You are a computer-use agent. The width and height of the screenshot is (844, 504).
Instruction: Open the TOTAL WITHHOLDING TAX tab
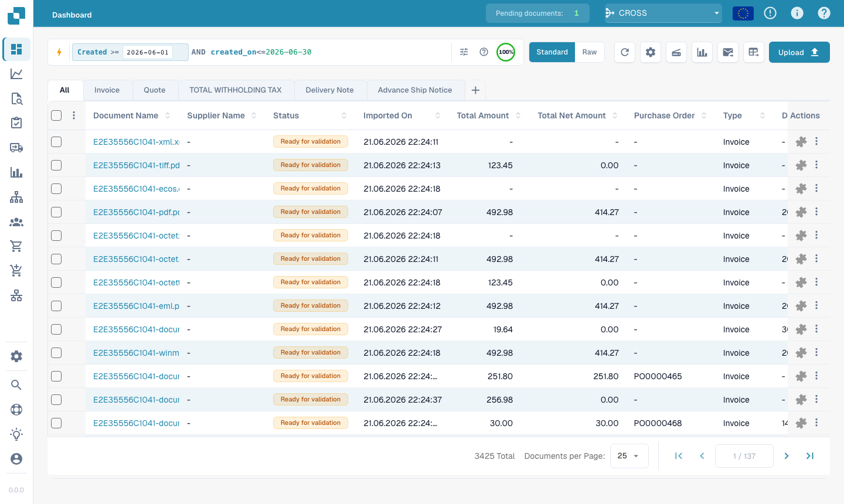[x=236, y=90]
